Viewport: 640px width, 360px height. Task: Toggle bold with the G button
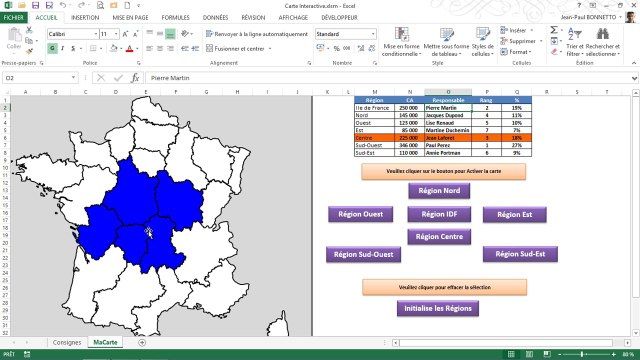52,48
